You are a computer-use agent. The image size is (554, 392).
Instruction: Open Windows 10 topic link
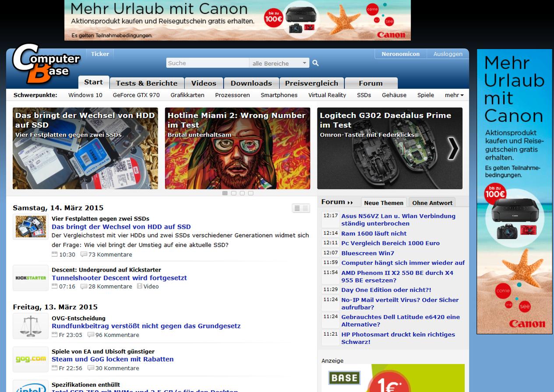point(85,95)
